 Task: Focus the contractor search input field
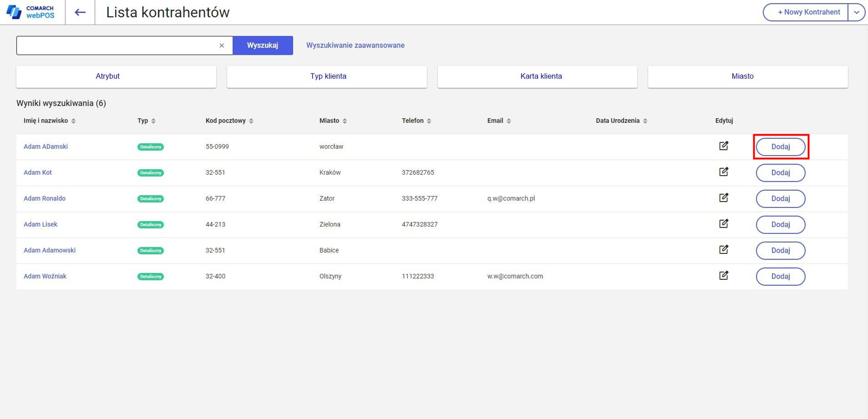[116, 45]
